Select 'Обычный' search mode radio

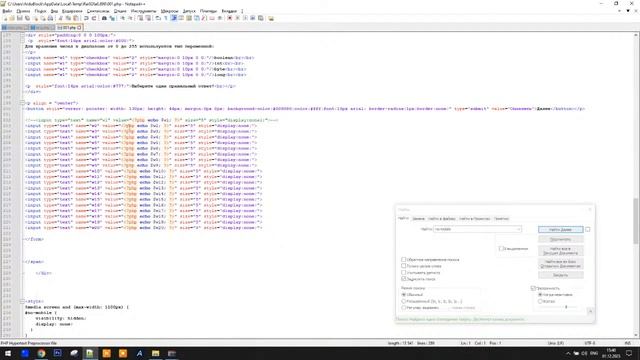404,295
